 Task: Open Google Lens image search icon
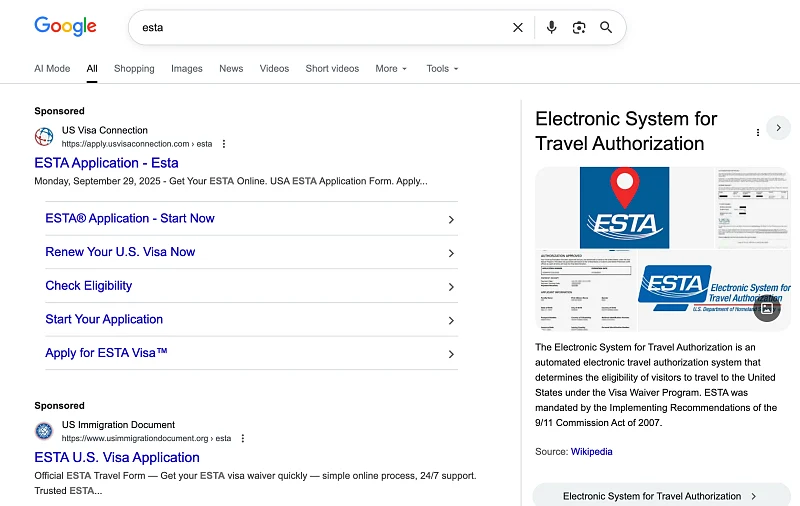pyautogui.click(x=579, y=28)
